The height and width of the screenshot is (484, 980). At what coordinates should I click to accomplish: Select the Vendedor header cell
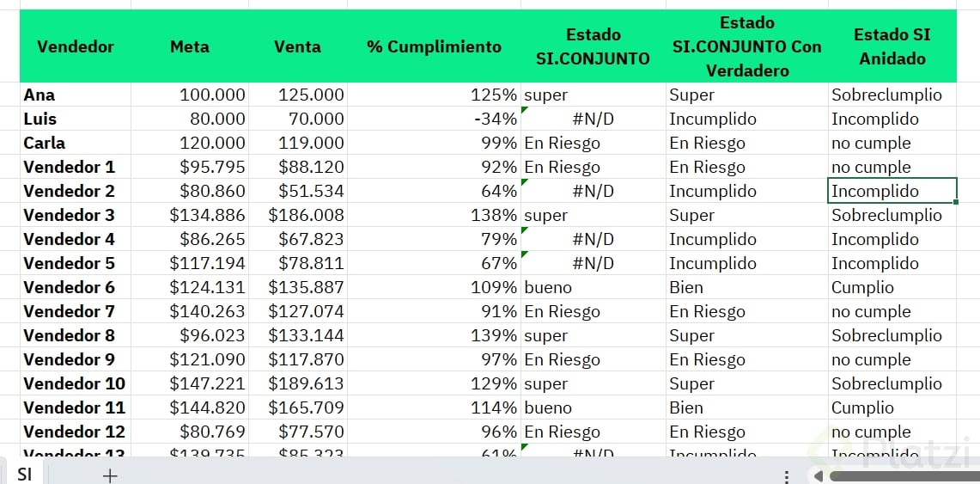(x=76, y=46)
